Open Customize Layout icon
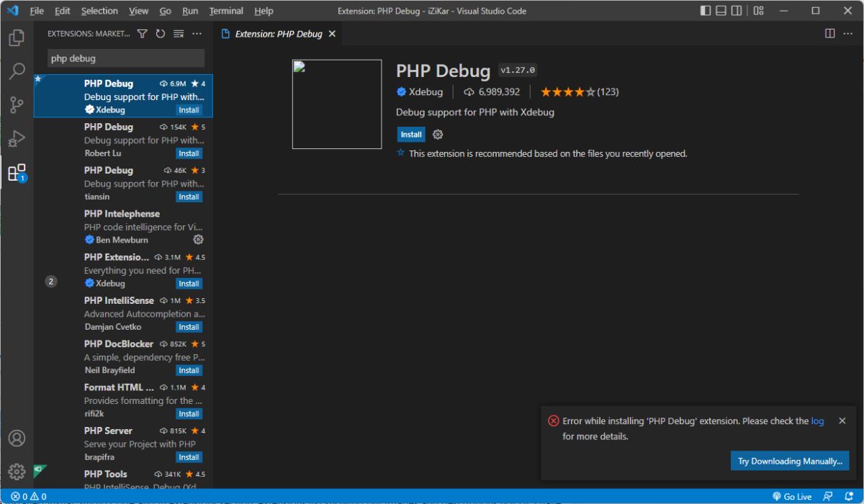Image resolution: width=864 pixels, height=504 pixels. click(x=759, y=11)
